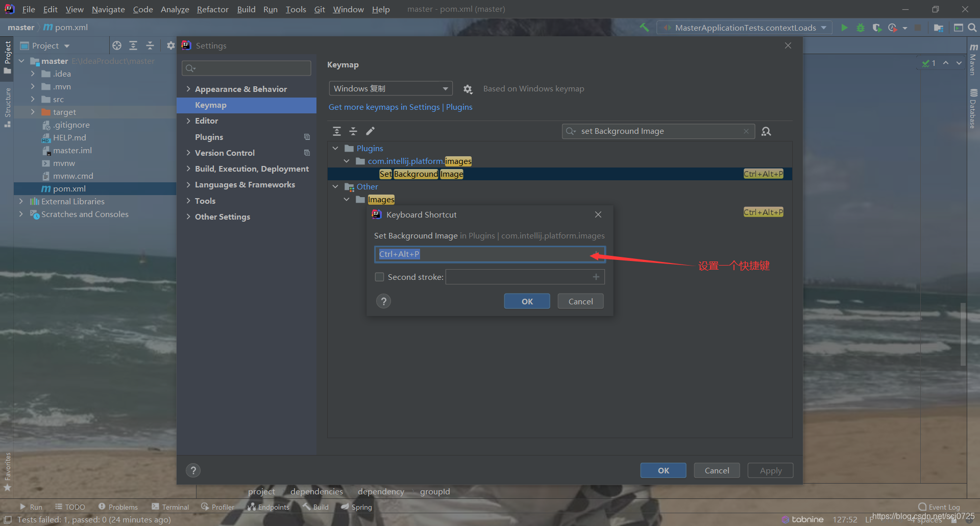Close the Keyboard Shortcut dialog
The width and height of the screenshot is (980, 526).
[598, 214]
